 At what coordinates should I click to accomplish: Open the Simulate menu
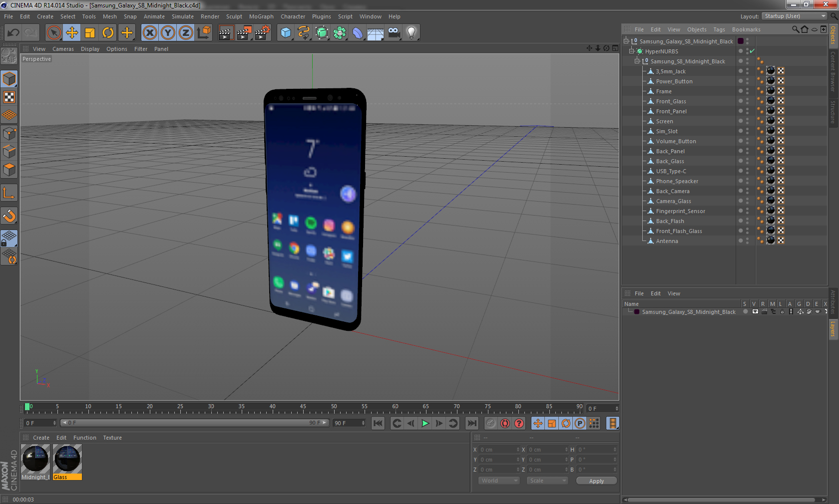click(182, 16)
